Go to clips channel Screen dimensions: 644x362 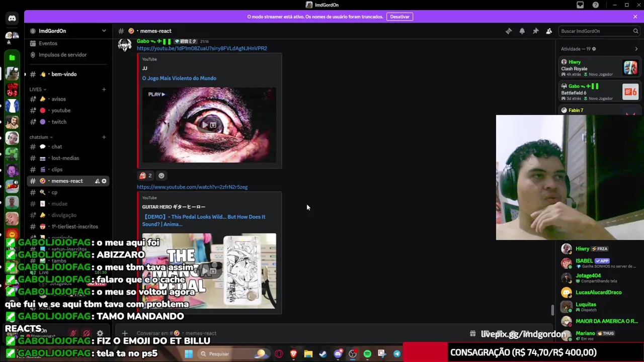[x=68, y=170]
